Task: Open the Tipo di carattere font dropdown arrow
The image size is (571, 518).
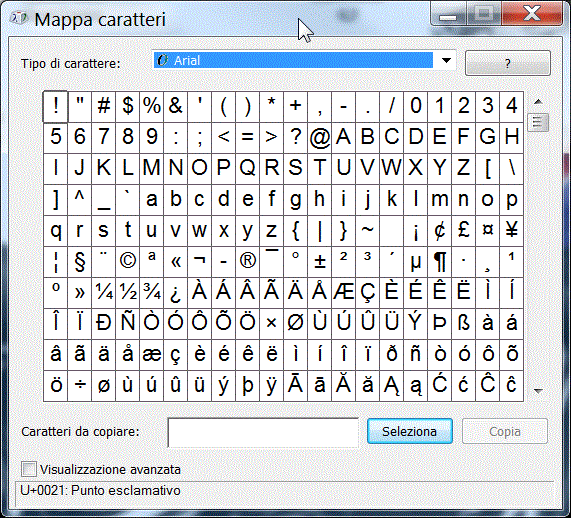Action: tap(446, 60)
